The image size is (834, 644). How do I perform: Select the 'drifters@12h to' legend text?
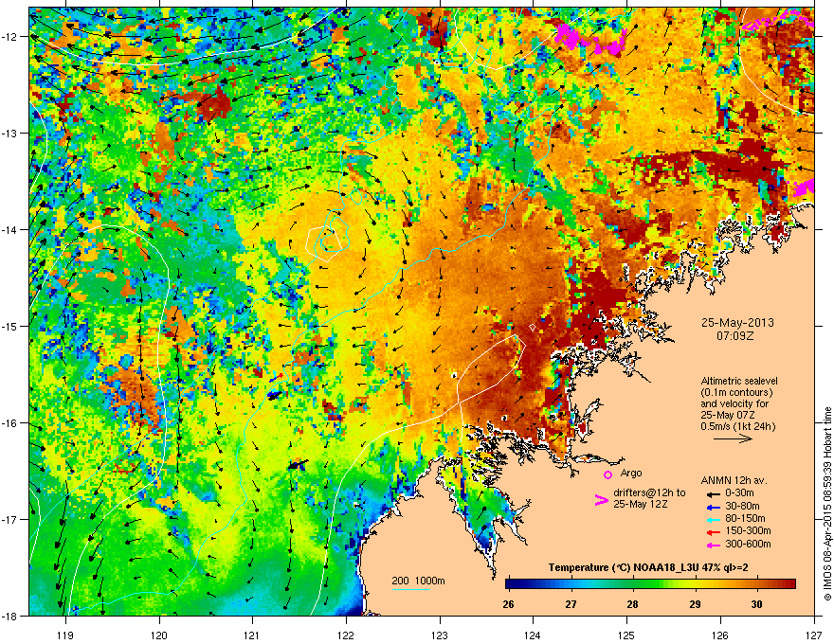(649, 493)
